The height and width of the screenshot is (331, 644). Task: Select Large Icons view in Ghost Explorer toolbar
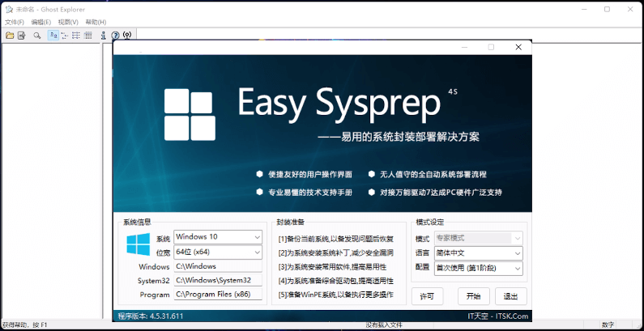[x=53, y=36]
